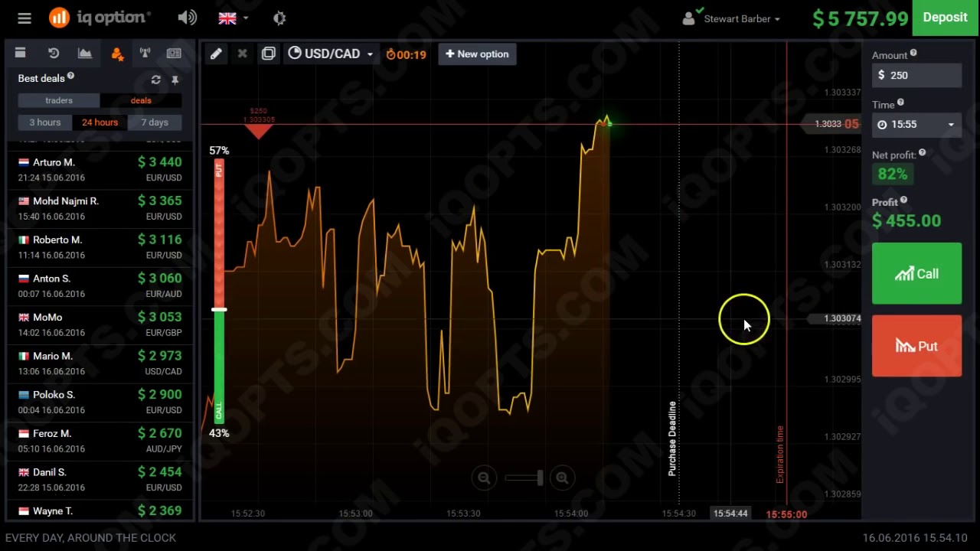Image resolution: width=980 pixels, height=551 pixels.
Task: Show Best deals help tooltip
Action: tap(70, 76)
